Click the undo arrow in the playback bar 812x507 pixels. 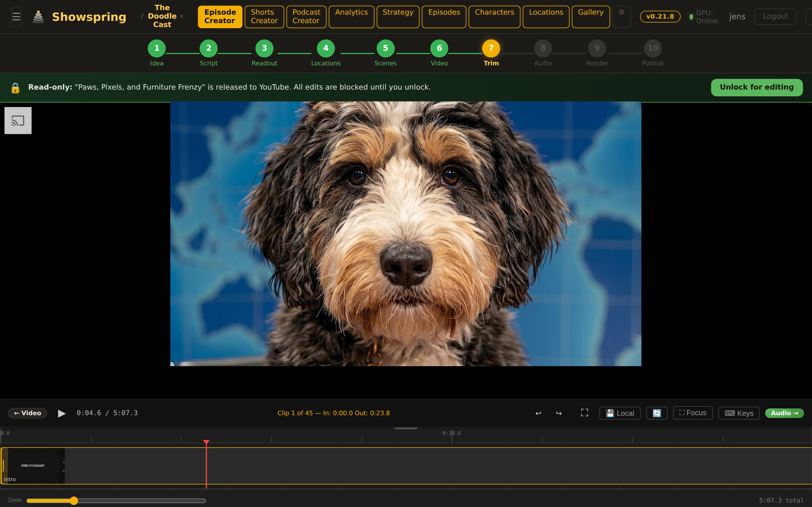(x=538, y=413)
